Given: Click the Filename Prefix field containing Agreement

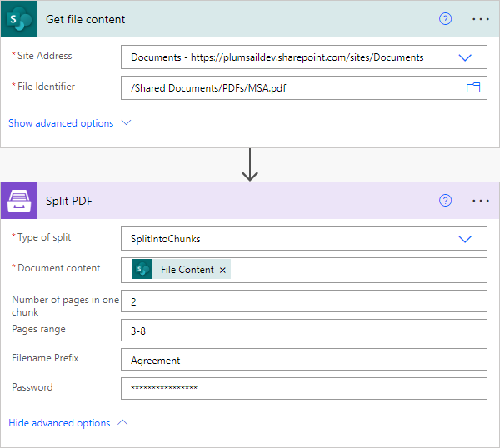Looking at the screenshot, I should coord(304,360).
